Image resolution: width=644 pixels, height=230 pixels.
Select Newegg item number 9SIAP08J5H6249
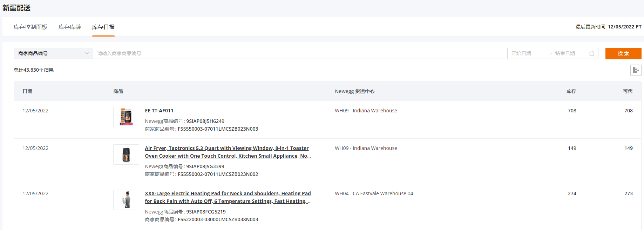point(205,121)
